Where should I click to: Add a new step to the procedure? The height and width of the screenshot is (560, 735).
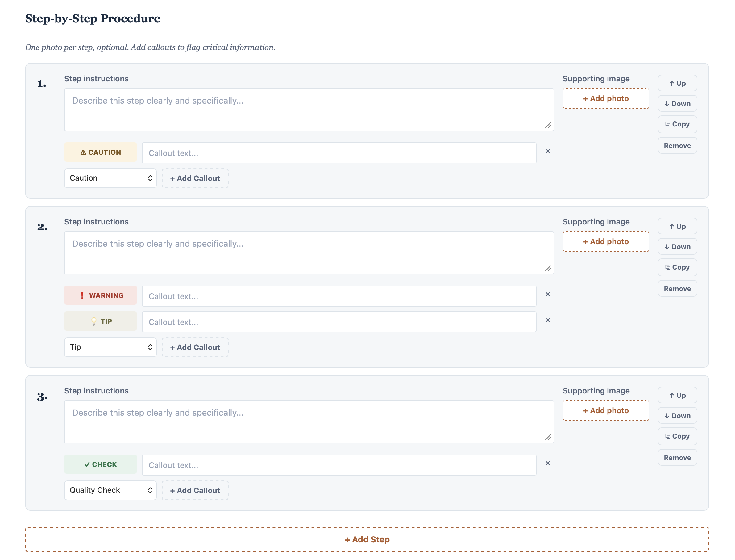click(367, 539)
